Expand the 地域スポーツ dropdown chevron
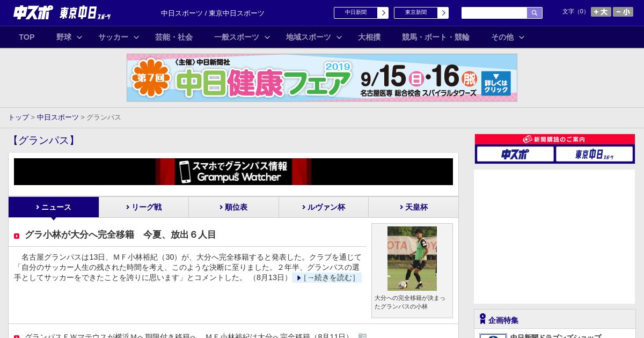The image size is (644, 338). pyautogui.click(x=339, y=38)
